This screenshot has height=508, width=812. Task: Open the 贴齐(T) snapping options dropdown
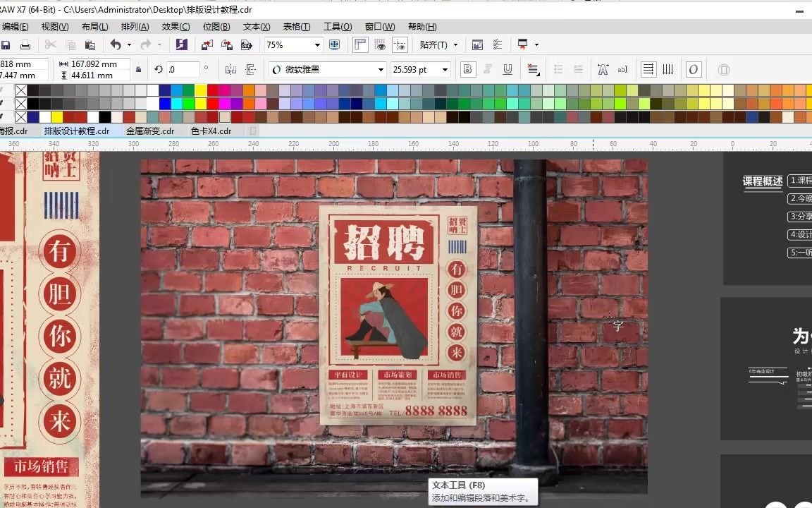click(454, 44)
